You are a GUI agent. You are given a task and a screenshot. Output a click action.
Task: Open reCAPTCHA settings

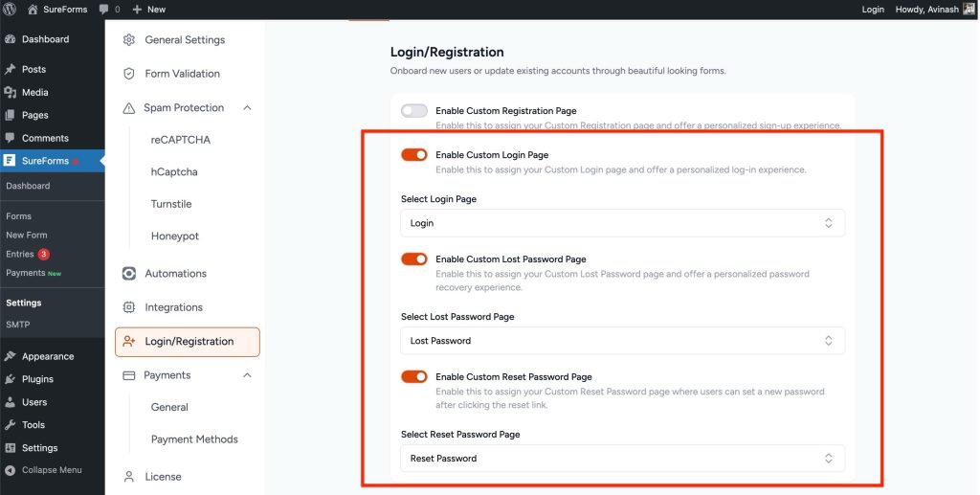coord(181,140)
